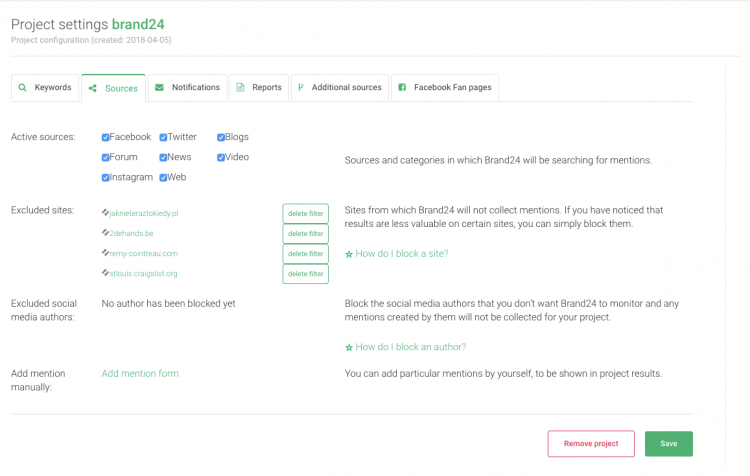Open excluded site jaknieteraztokiedy.pl link

[144, 213]
